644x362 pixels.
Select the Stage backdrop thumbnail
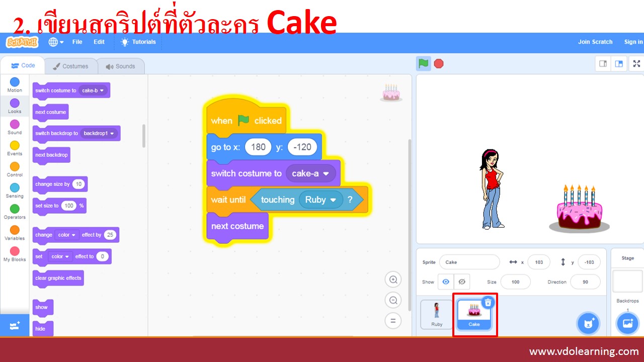(627, 281)
